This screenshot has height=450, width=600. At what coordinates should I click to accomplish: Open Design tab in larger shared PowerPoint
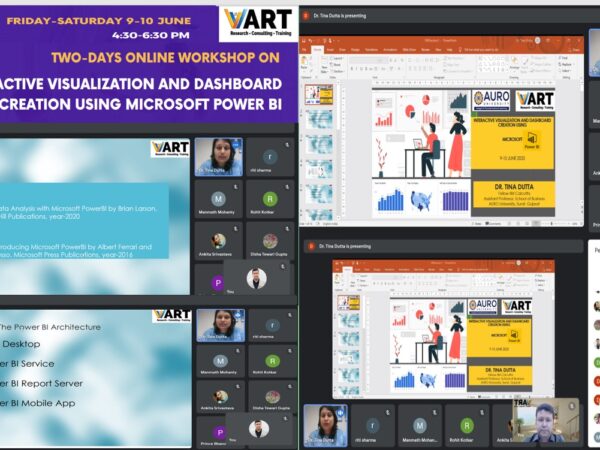pyautogui.click(x=355, y=50)
